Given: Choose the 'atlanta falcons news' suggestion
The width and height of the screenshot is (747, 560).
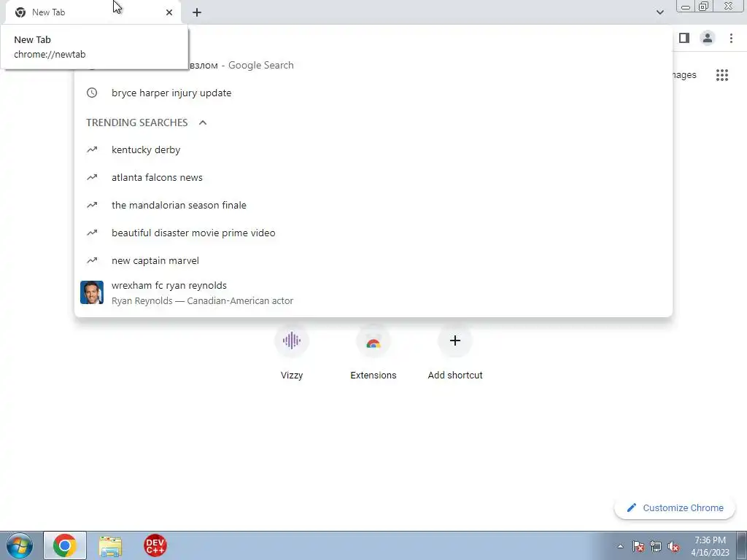Looking at the screenshot, I should [x=373, y=177].
